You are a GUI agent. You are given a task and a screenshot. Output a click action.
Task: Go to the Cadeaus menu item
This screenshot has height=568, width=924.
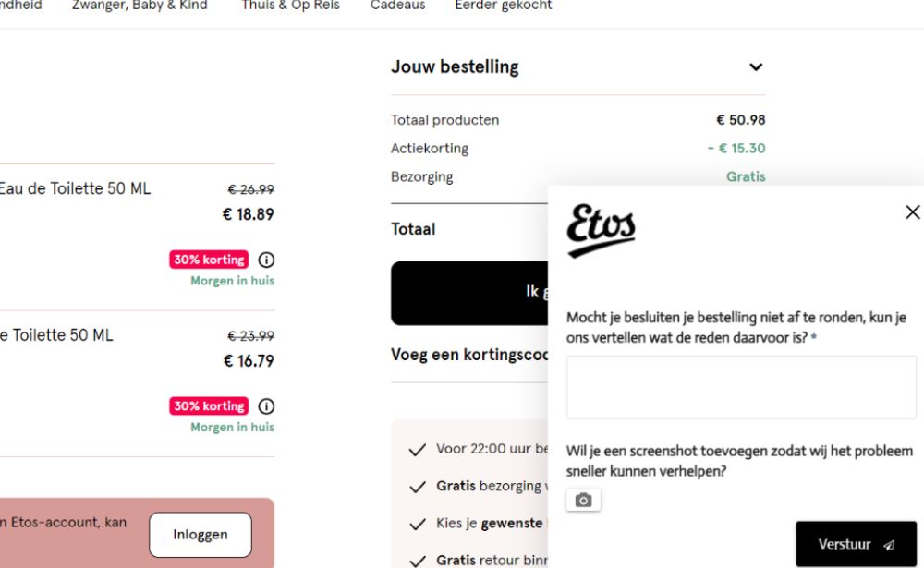point(397,6)
